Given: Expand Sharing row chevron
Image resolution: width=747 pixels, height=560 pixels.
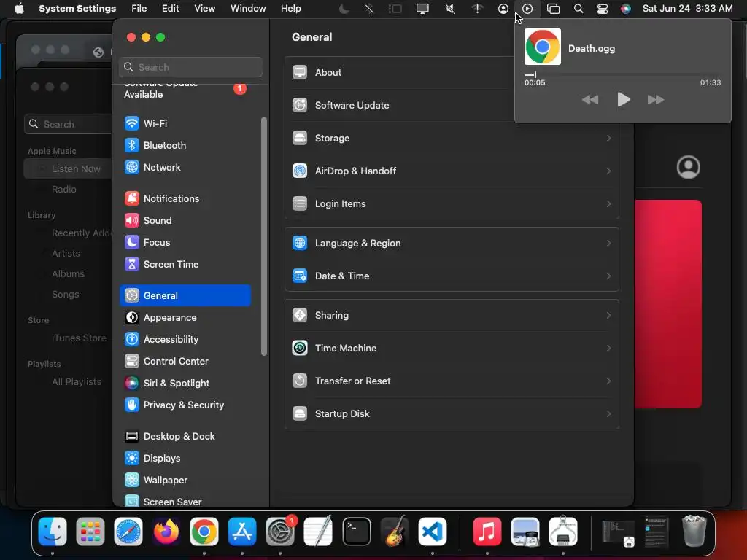Looking at the screenshot, I should (x=608, y=315).
